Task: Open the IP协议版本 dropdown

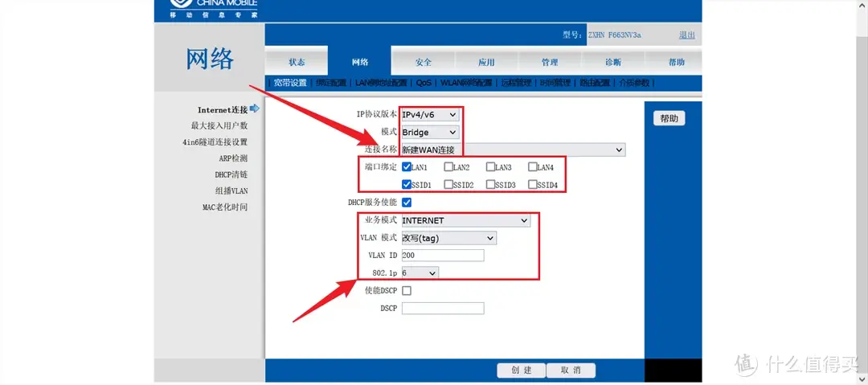Action: click(430, 115)
